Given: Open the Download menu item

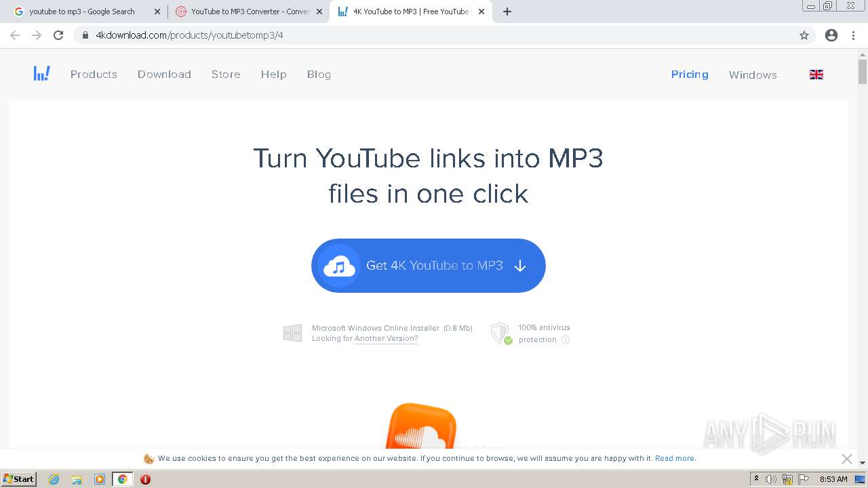Looking at the screenshot, I should (164, 75).
